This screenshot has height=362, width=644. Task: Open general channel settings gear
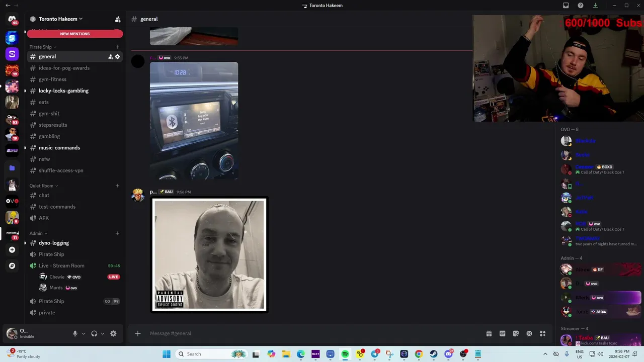(117, 57)
